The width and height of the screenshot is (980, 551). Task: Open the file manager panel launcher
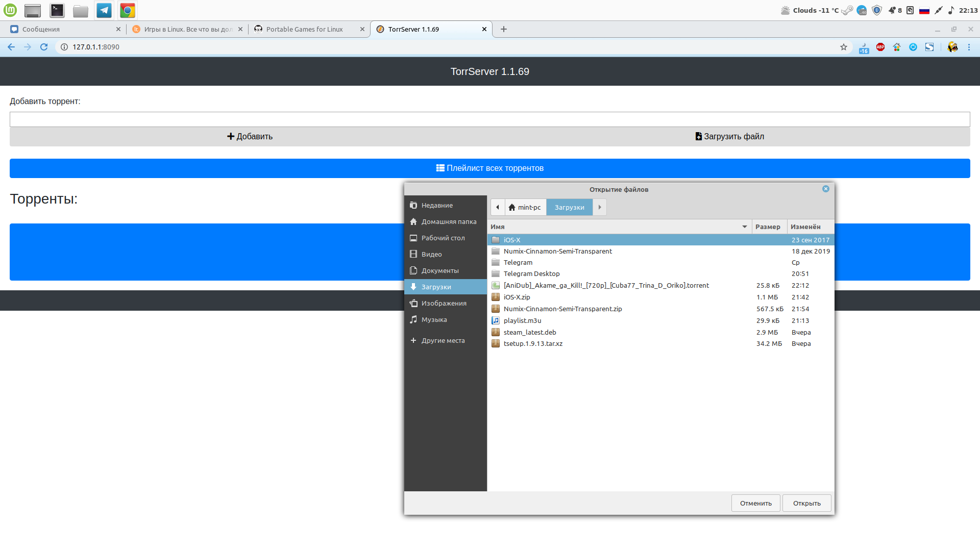pyautogui.click(x=81, y=10)
